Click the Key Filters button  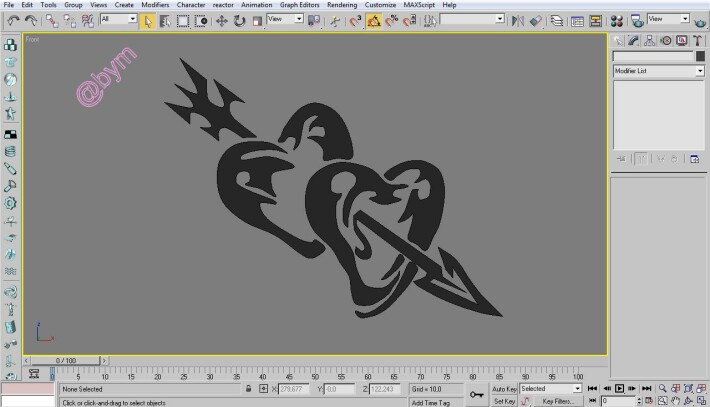(558, 401)
